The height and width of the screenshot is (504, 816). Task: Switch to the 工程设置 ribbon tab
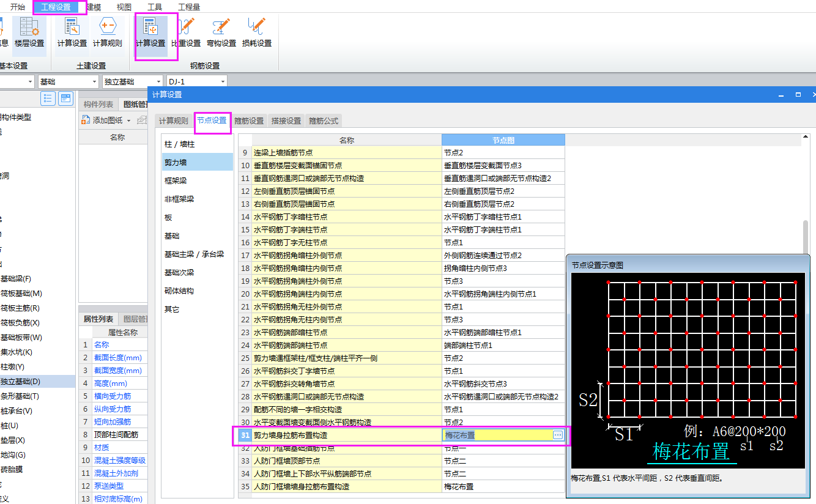(56, 7)
